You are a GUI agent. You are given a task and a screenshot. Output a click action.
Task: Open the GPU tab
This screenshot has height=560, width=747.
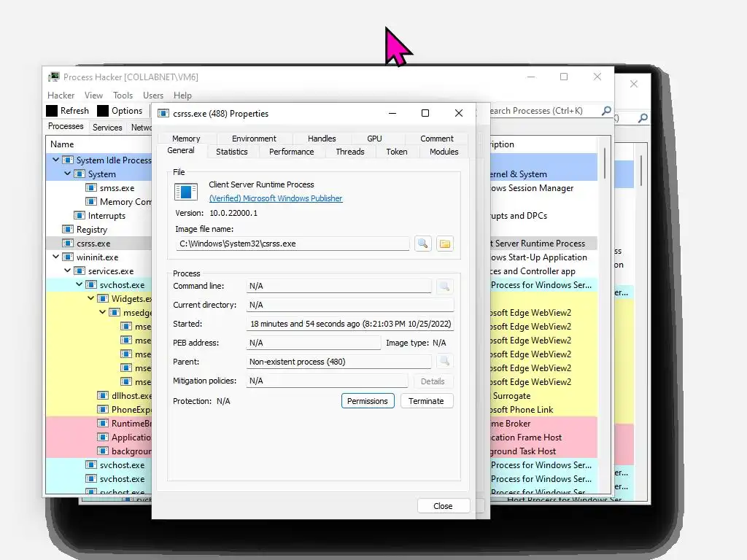tap(374, 139)
